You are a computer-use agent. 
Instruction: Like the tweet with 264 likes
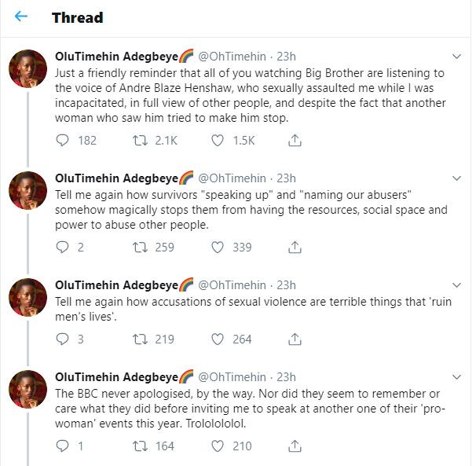tap(219, 339)
